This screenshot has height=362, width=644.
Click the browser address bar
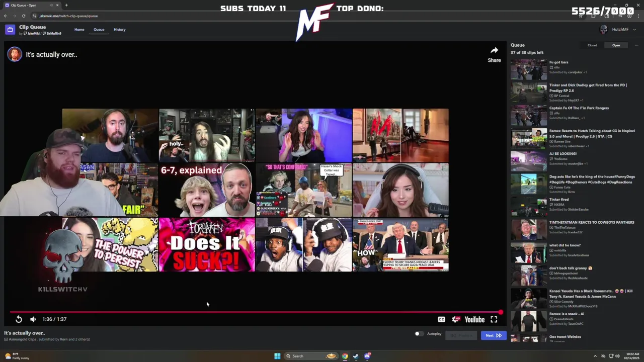302,16
